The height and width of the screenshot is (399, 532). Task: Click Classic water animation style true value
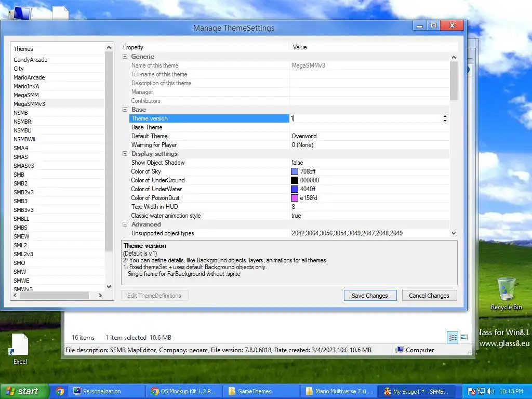tap(296, 216)
